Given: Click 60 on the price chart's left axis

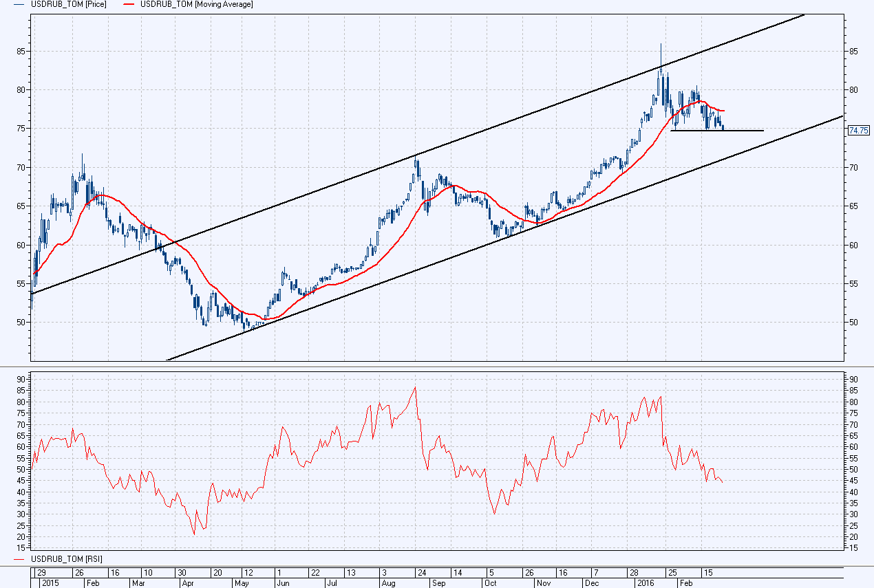Looking at the screenshot, I should (x=23, y=245).
